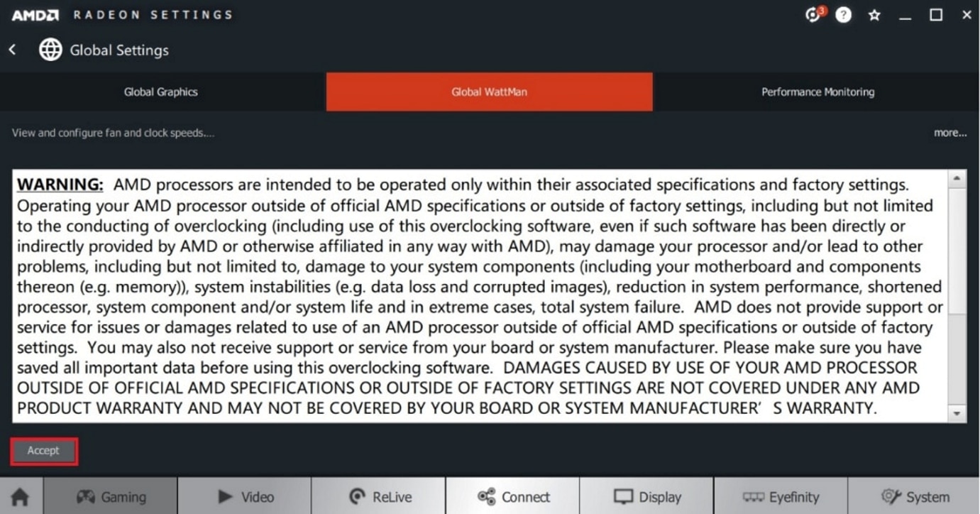The height and width of the screenshot is (514, 980).
Task: Open the notifications icon with red badge
Action: pyautogui.click(x=813, y=14)
